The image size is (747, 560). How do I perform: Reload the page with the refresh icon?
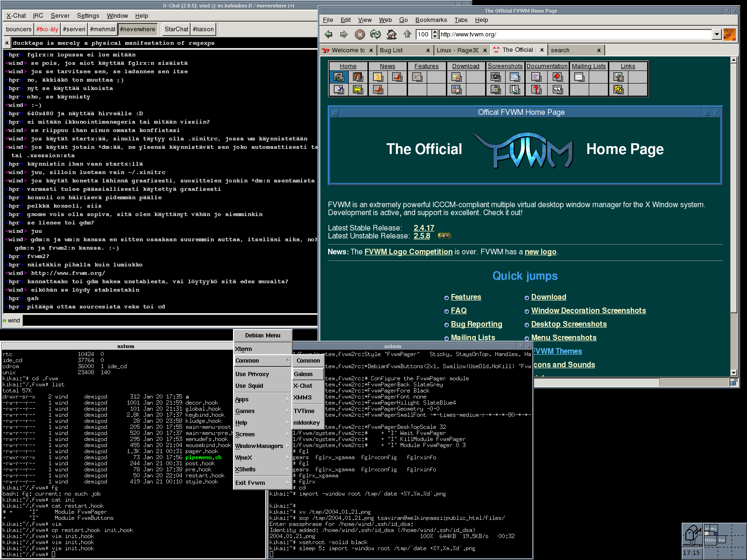[x=375, y=35]
